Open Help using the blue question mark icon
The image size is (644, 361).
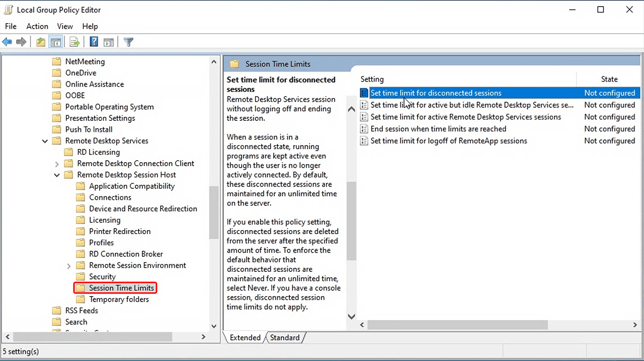[x=94, y=42]
